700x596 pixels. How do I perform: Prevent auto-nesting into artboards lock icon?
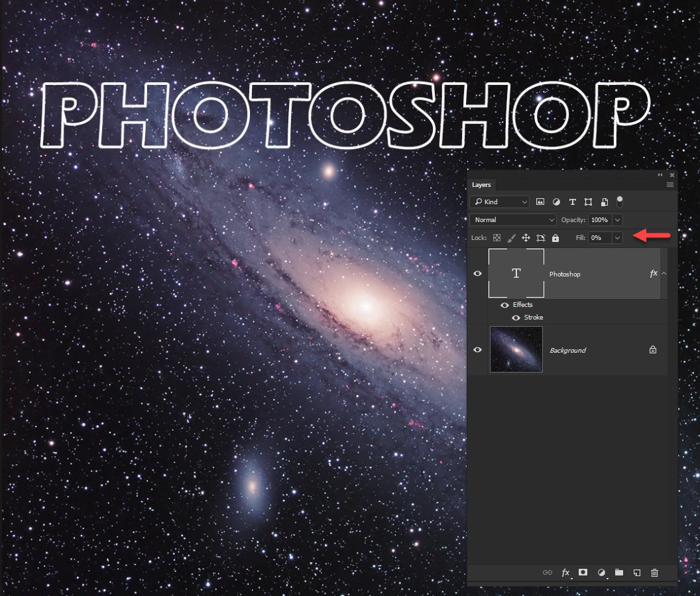coord(541,238)
